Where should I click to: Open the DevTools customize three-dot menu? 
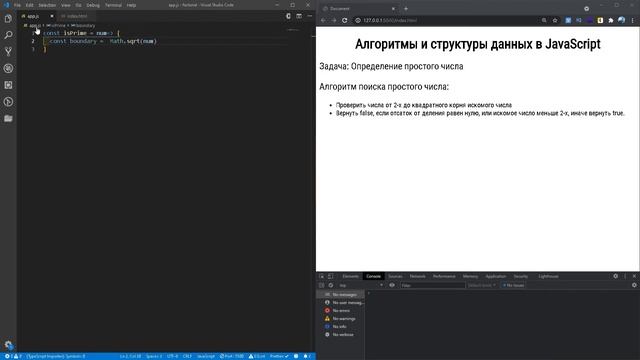625,276
